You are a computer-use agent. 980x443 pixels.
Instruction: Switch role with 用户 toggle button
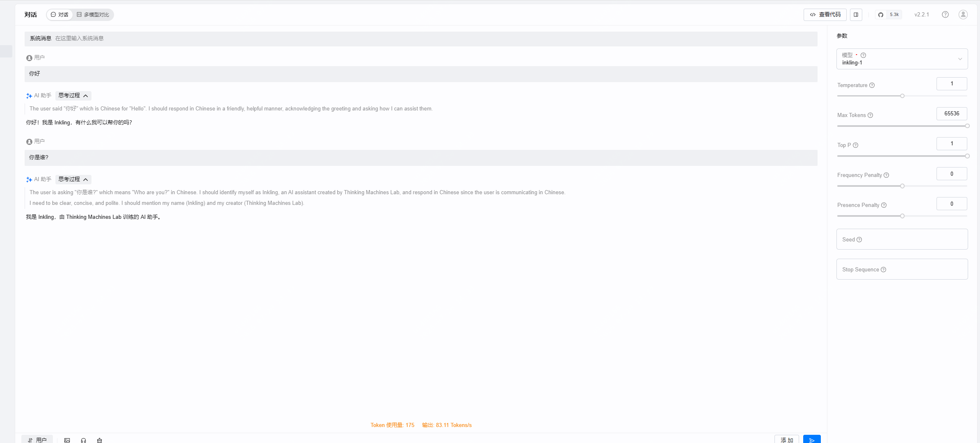tap(37, 439)
